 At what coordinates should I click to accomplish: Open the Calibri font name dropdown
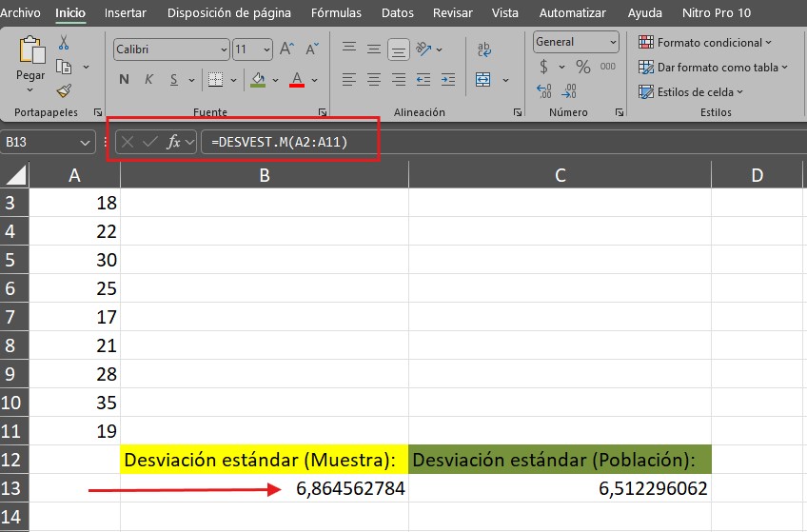(224, 49)
